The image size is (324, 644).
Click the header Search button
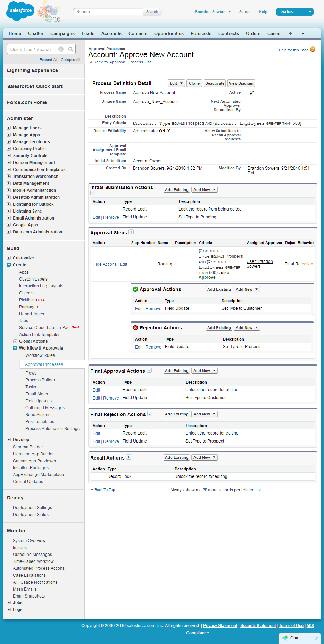pos(152,12)
